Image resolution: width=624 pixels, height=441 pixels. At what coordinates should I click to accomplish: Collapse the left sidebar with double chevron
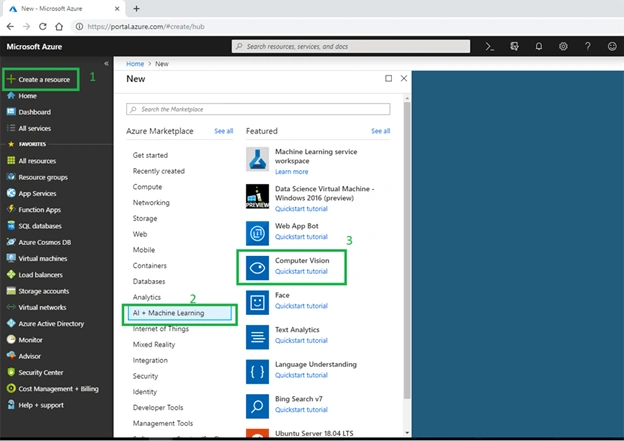(106, 63)
